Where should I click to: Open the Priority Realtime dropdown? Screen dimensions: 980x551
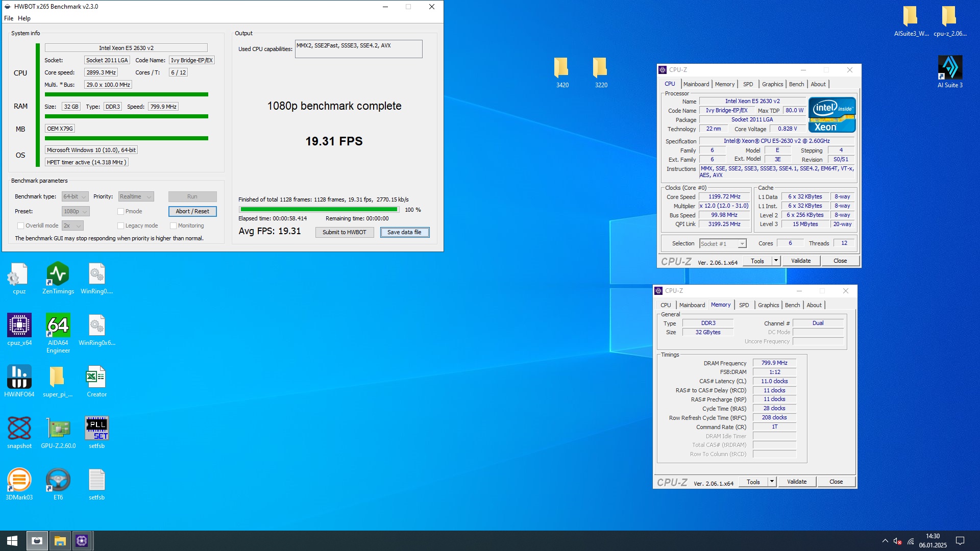click(x=136, y=196)
